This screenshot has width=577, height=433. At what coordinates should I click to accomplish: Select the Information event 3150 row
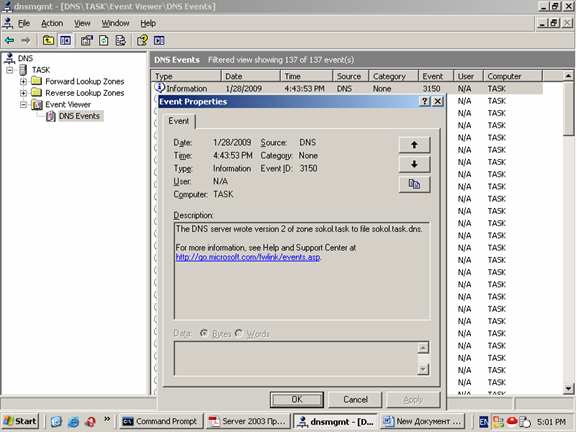pos(347,88)
